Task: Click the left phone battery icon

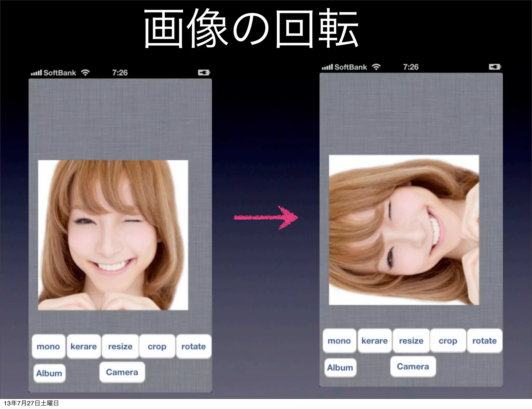Action: (204, 72)
